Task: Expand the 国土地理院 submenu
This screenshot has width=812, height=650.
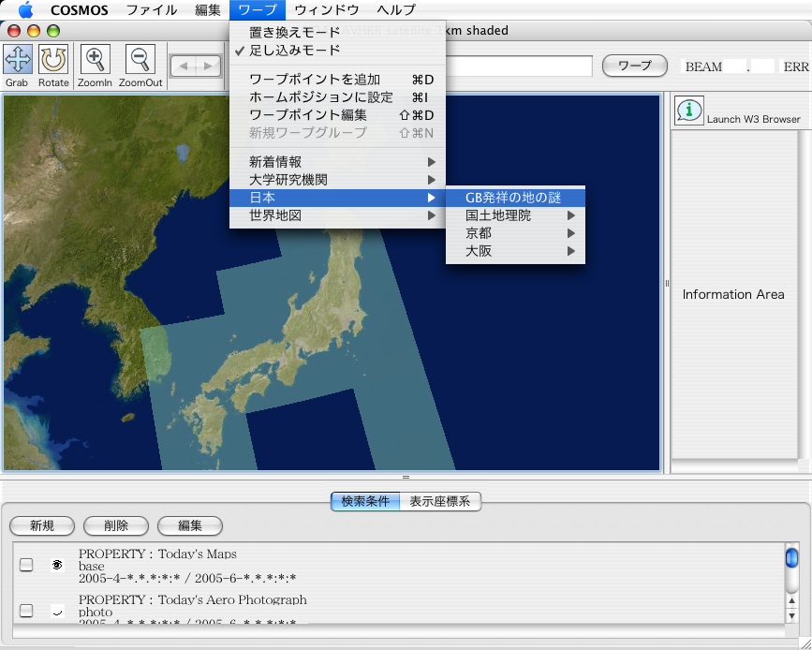Action: pyautogui.click(x=515, y=215)
